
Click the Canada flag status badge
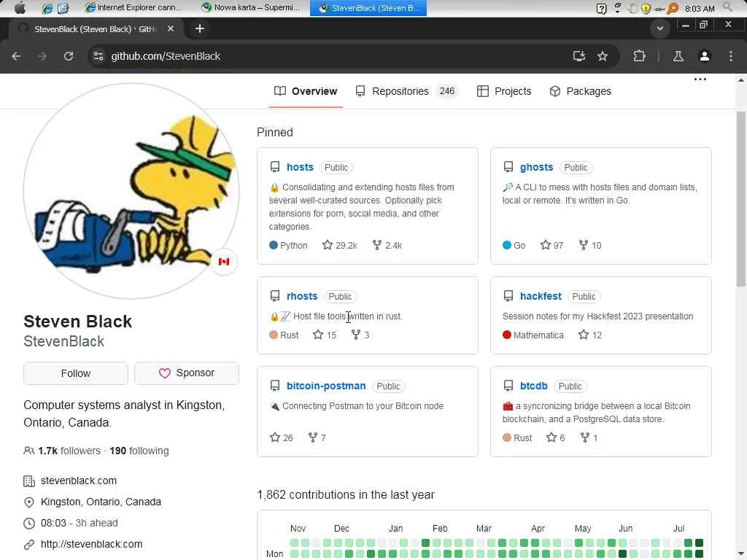tap(224, 262)
